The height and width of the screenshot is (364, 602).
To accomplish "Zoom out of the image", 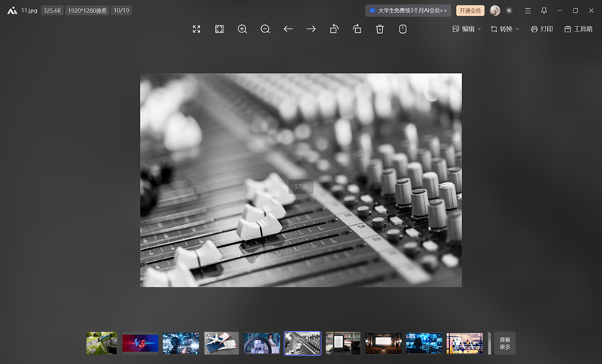I will 266,29.
